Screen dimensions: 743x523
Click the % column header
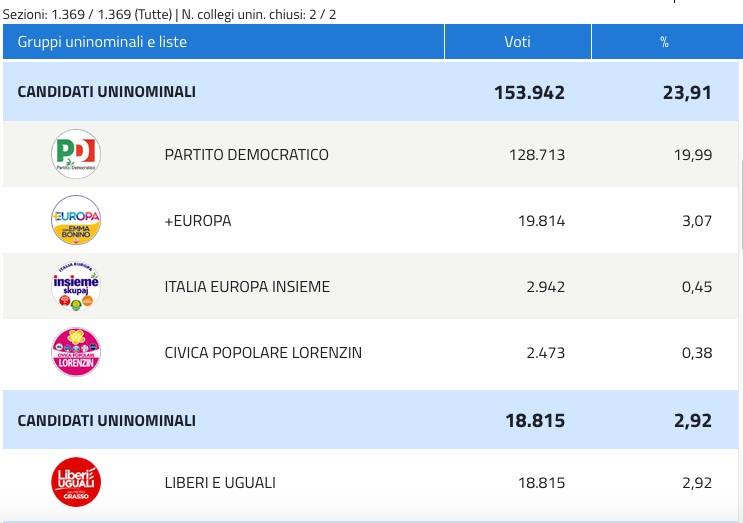tap(664, 42)
